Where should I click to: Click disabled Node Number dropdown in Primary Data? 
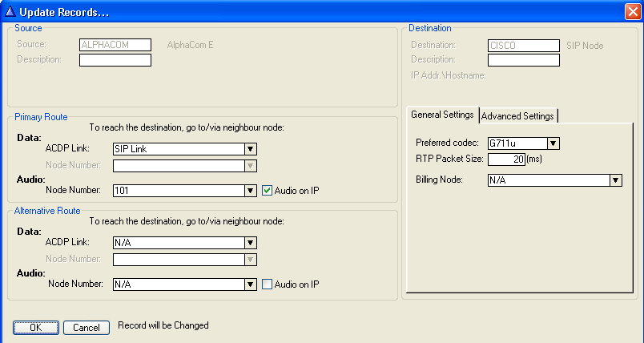[184, 165]
